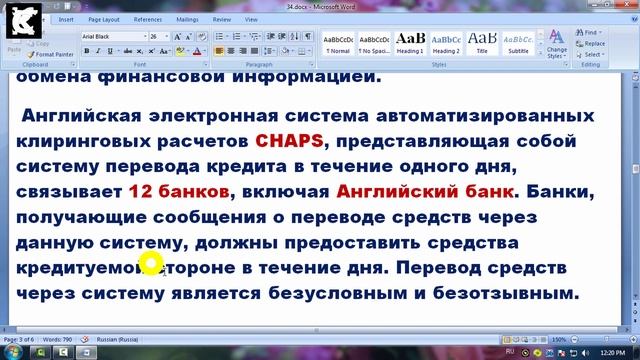Open the font color dropdown arrow

204,51
